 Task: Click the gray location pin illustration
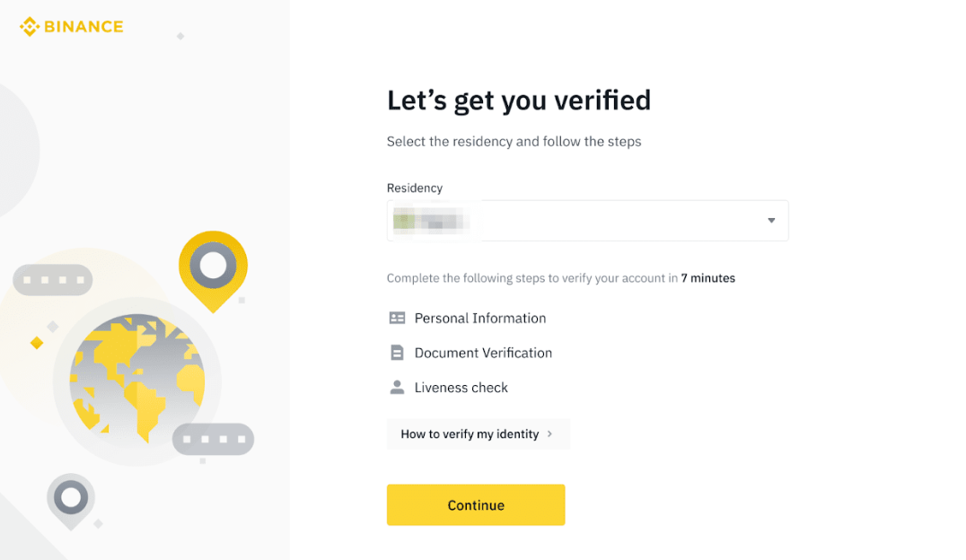[x=70, y=500]
